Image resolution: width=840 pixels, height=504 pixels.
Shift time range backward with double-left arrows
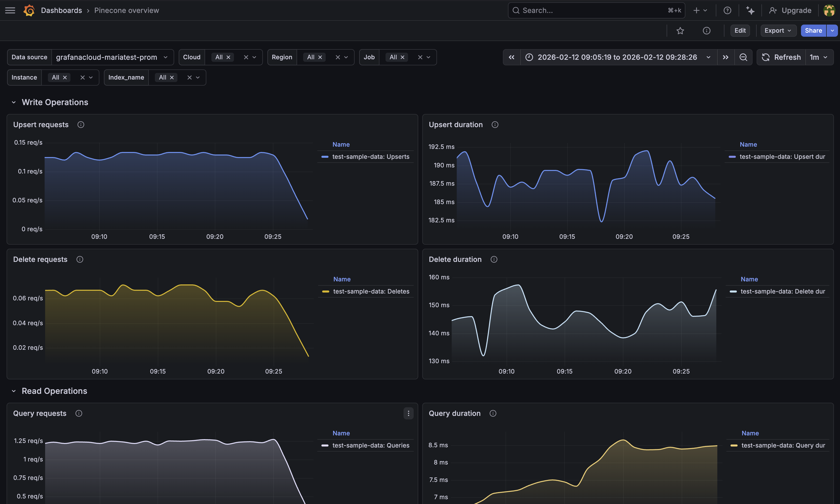pos(512,57)
